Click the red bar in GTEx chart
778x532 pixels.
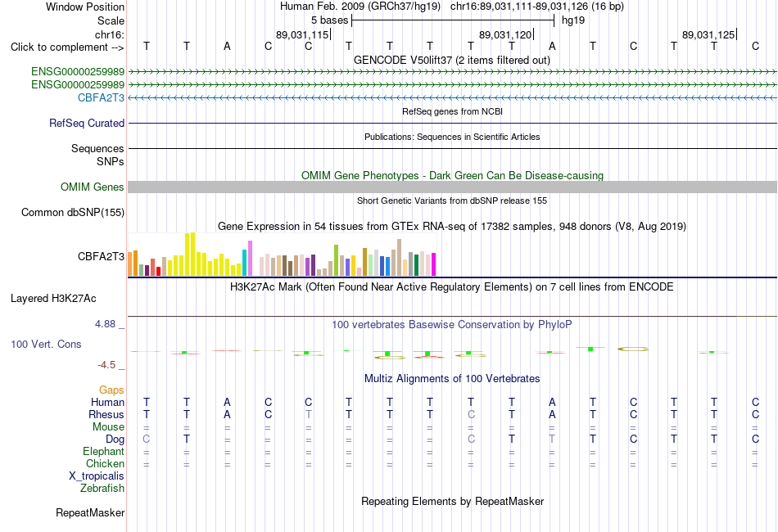click(158, 271)
